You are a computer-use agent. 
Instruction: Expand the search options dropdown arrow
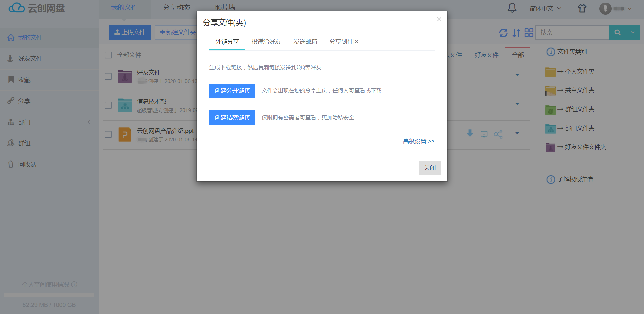coord(633,33)
